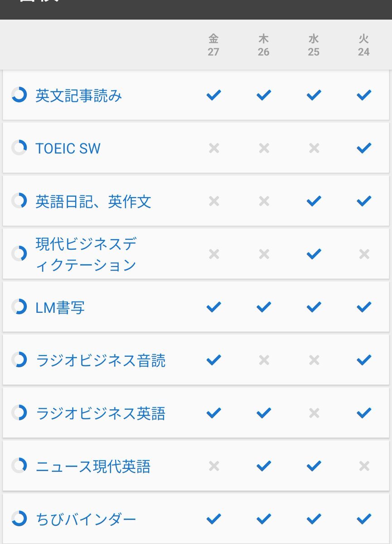
Task: Click progress ring beside TOEIC SW
Action: click(x=19, y=148)
